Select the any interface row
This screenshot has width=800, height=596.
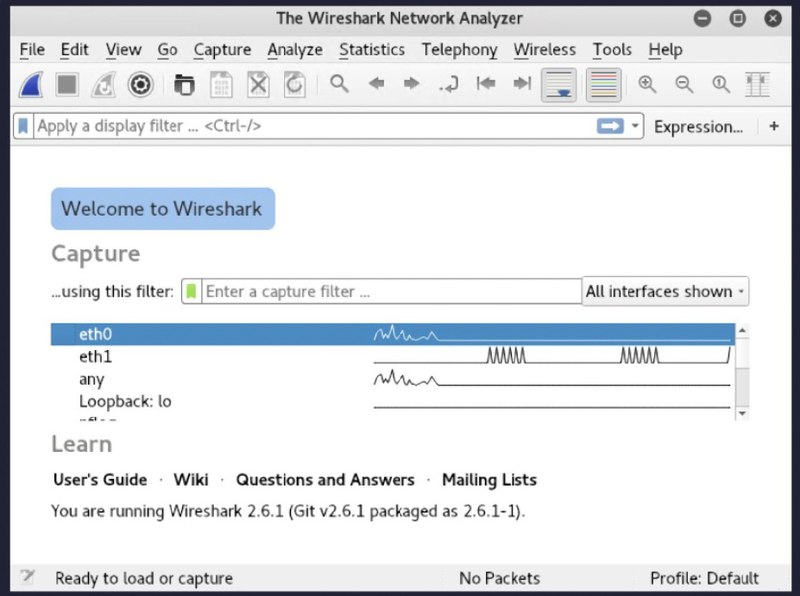click(393, 379)
